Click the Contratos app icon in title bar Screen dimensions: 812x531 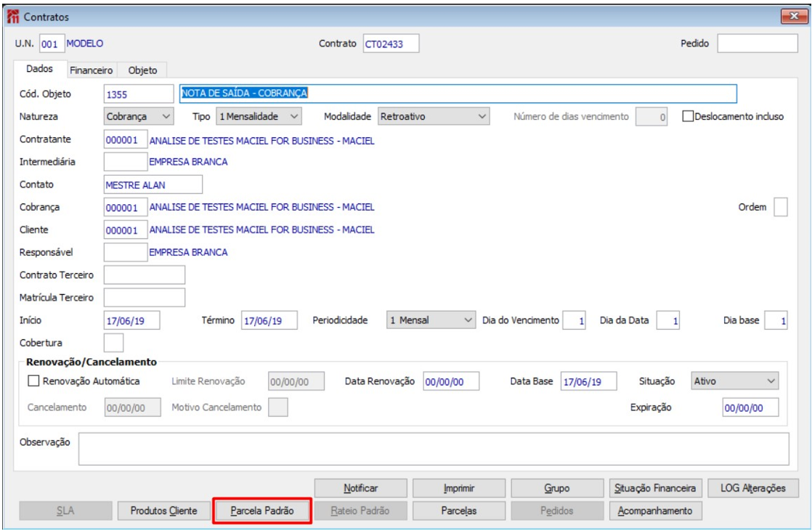tap(13, 17)
